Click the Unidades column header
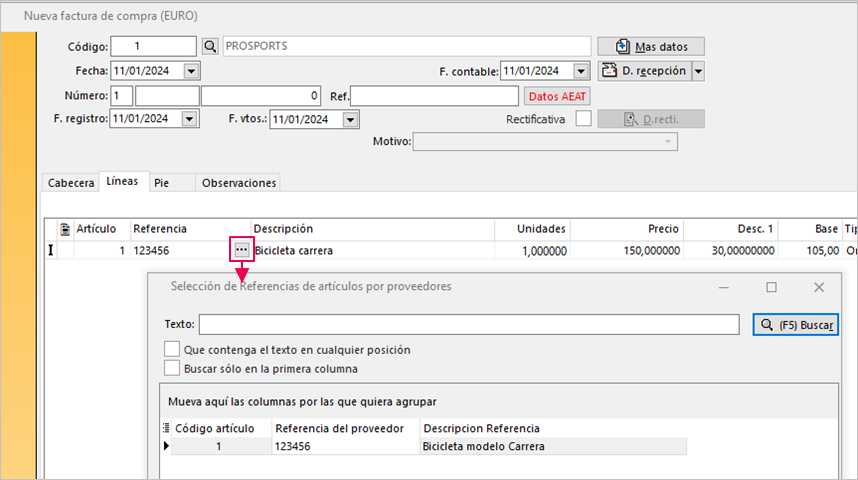The width and height of the screenshot is (858, 480). (532, 229)
